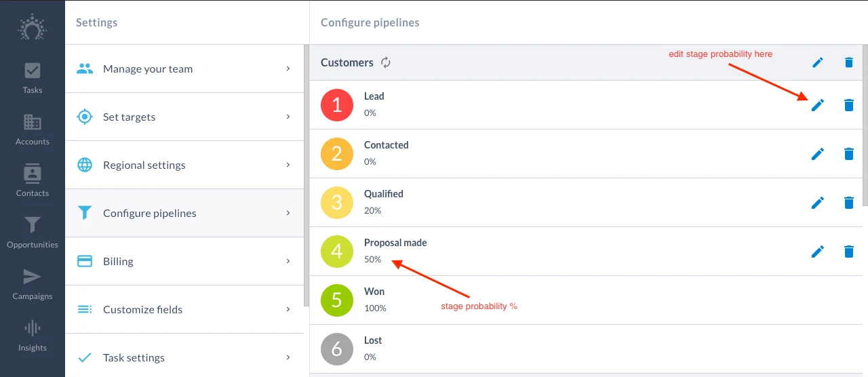
Task: Expand the Billing settings chevron
Action: (x=288, y=261)
